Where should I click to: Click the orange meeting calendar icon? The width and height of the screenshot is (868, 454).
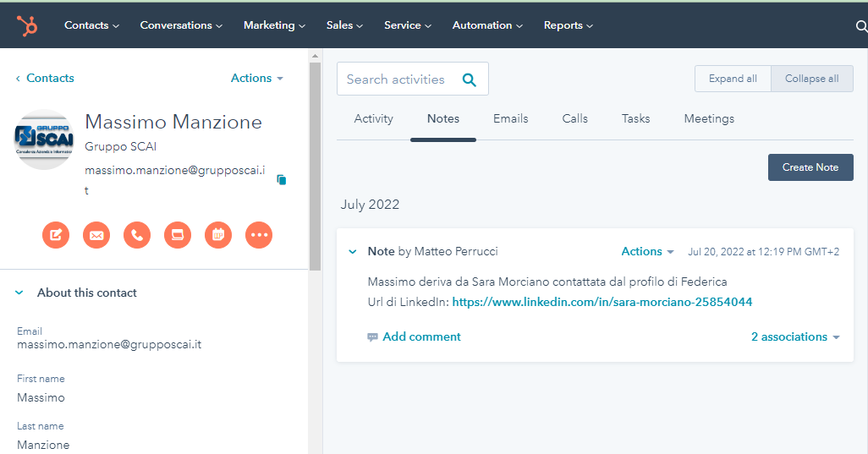(x=218, y=235)
